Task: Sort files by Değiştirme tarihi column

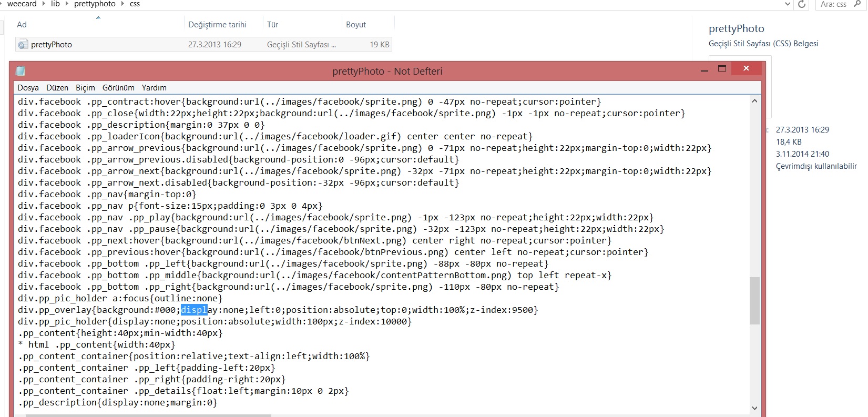Action: pyautogui.click(x=217, y=25)
